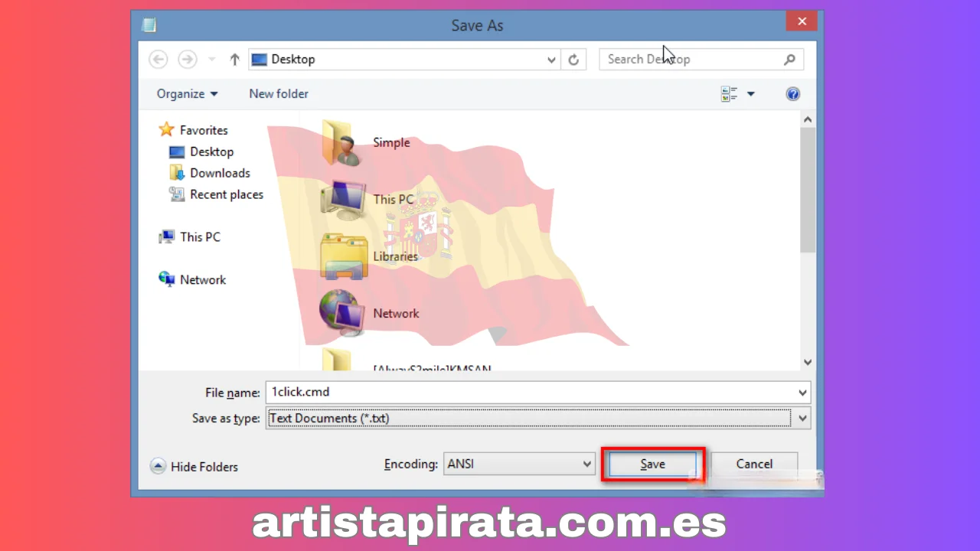
Task: Select Recent places under Favorites
Action: [x=227, y=194]
